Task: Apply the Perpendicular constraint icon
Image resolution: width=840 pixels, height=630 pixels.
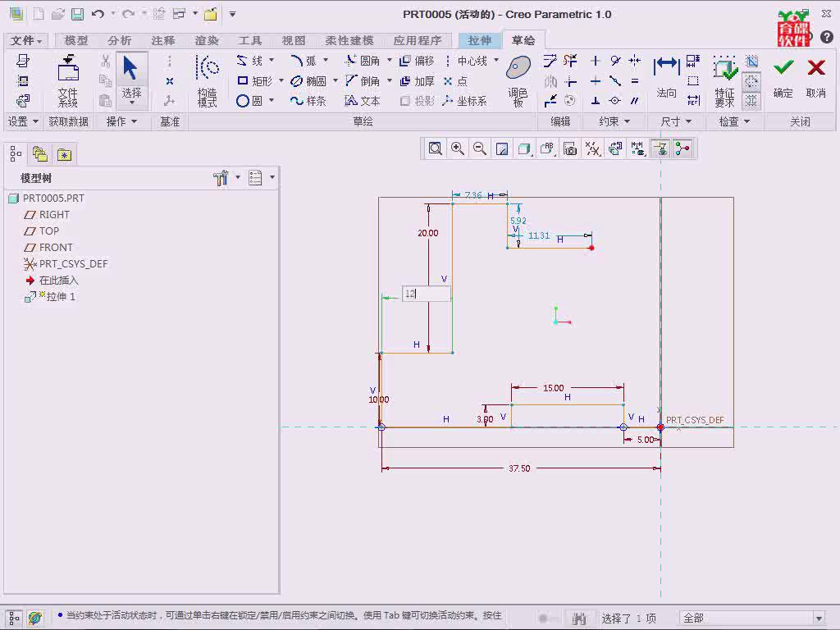Action: point(596,101)
